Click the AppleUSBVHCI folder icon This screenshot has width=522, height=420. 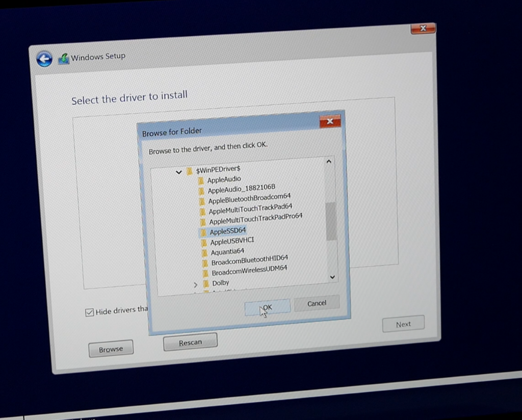(204, 243)
